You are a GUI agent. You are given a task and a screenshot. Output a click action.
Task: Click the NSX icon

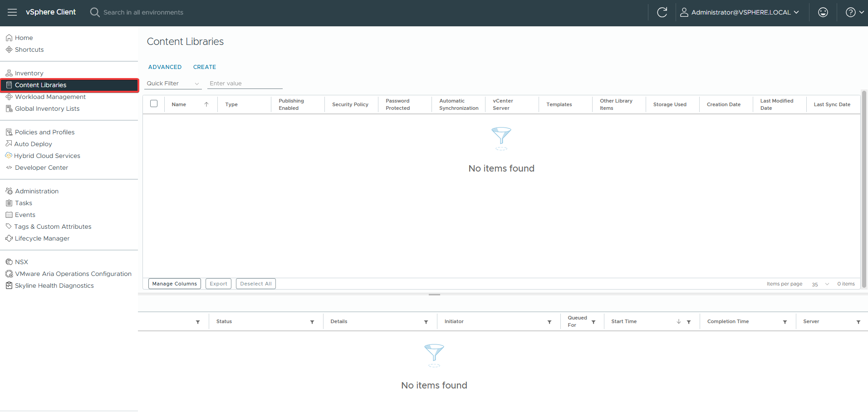[x=9, y=262]
